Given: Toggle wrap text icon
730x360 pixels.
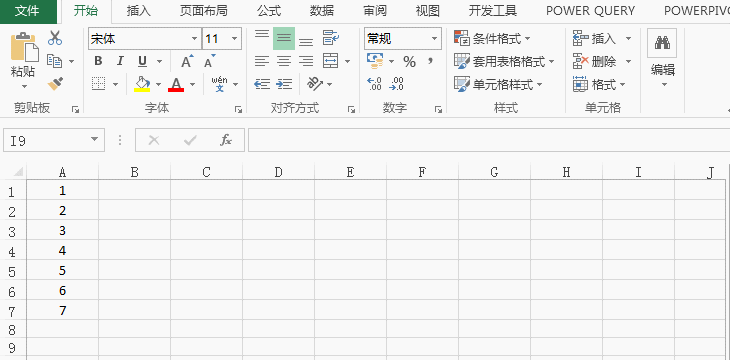Looking at the screenshot, I should coord(331,38).
